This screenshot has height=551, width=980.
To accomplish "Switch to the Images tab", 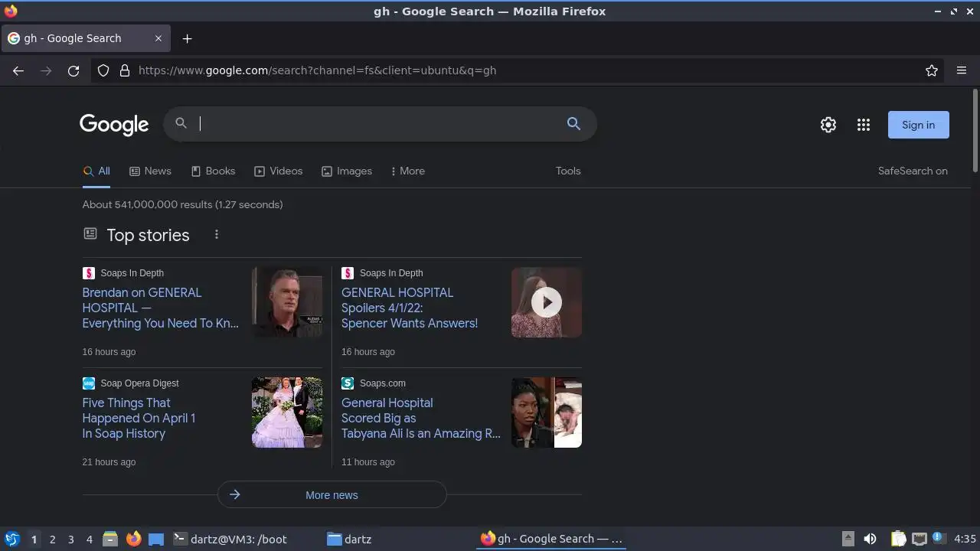I will pyautogui.click(x=347, y=171).
